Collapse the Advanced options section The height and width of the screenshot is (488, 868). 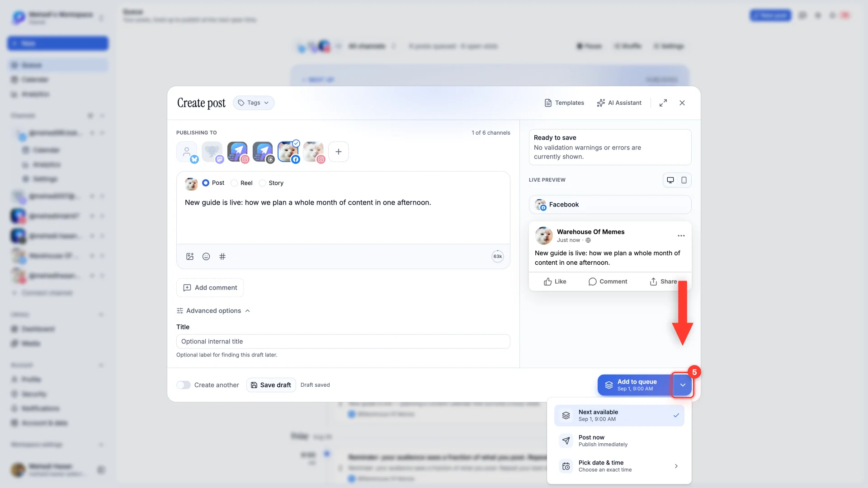pos(213,311)
